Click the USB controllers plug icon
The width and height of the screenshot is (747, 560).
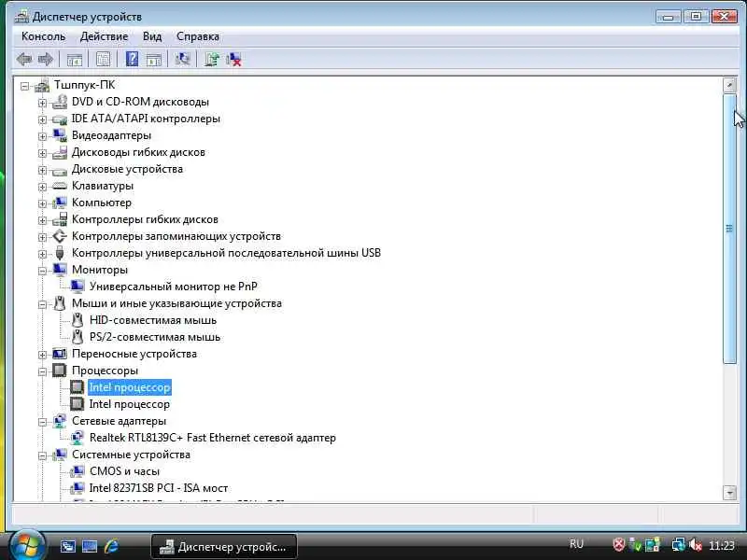click(x=60, y=253)
